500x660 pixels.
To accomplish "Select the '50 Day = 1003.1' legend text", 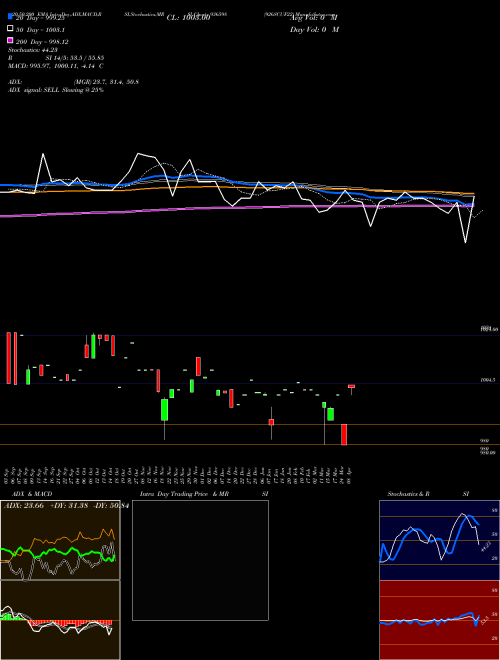I will coord(40,30).
